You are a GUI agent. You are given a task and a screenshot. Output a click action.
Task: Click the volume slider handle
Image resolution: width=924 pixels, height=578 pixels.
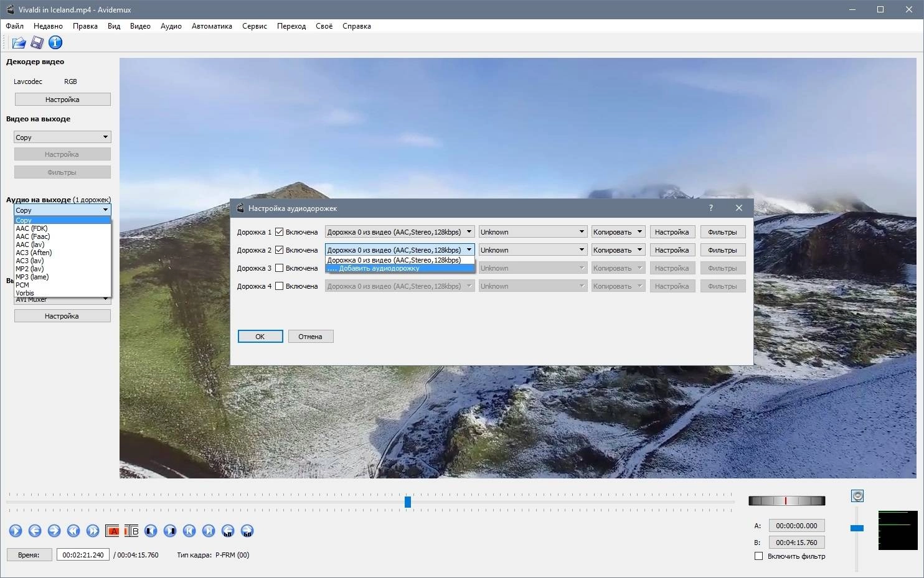(857, 528)
